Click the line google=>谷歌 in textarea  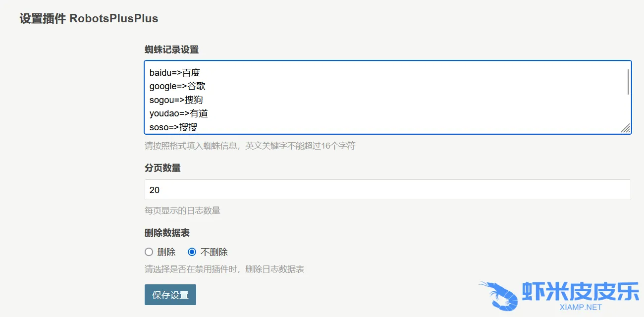pyautogui.click(x=177, y=86)
